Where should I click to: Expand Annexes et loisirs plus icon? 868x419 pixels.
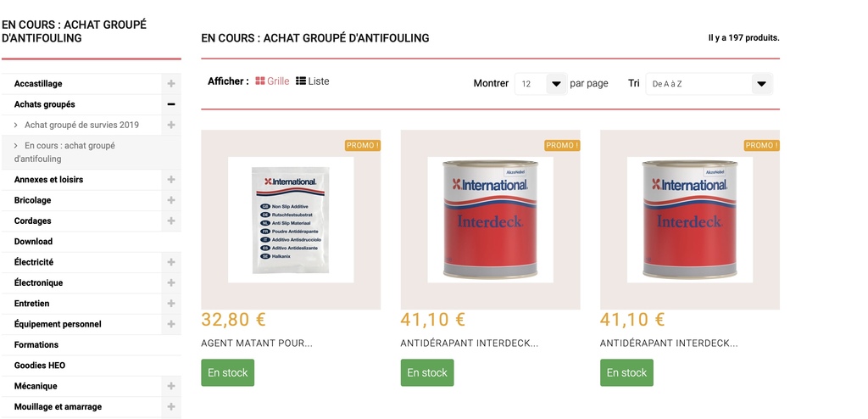pyautogui.click(x=171, y=180)
